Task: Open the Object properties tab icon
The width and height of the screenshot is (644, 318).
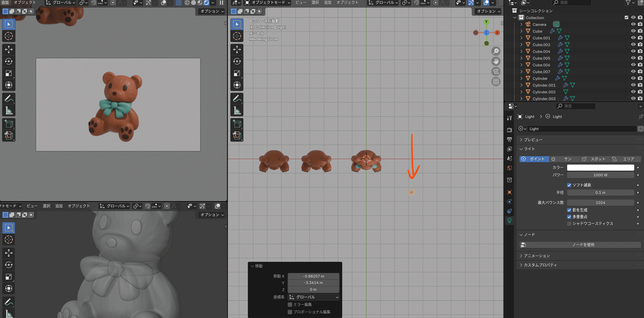Action: point(509,191)
